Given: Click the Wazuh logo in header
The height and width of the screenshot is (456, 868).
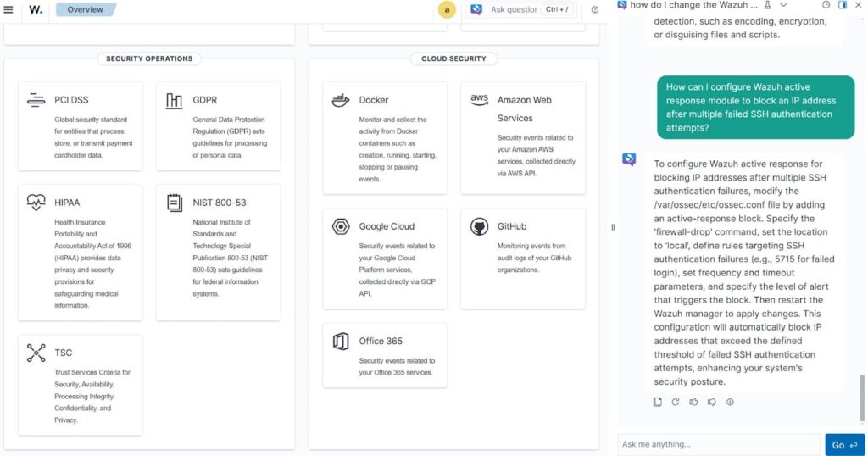Looking at the screenshot, I should pyautogui.click(x=36, y=10).
